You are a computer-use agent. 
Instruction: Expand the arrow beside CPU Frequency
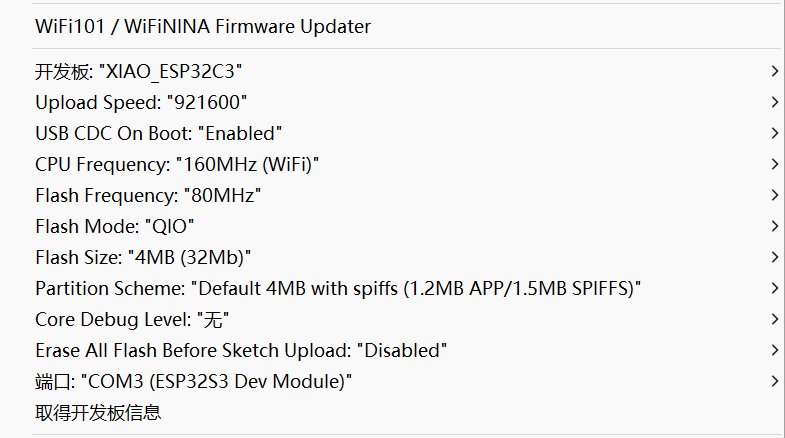coord(774,164)
